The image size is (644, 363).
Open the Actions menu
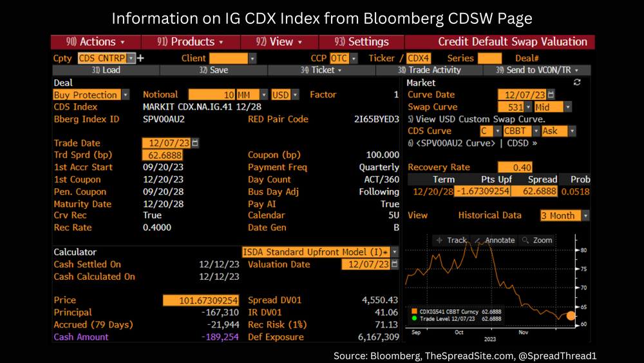pos(96,42)
